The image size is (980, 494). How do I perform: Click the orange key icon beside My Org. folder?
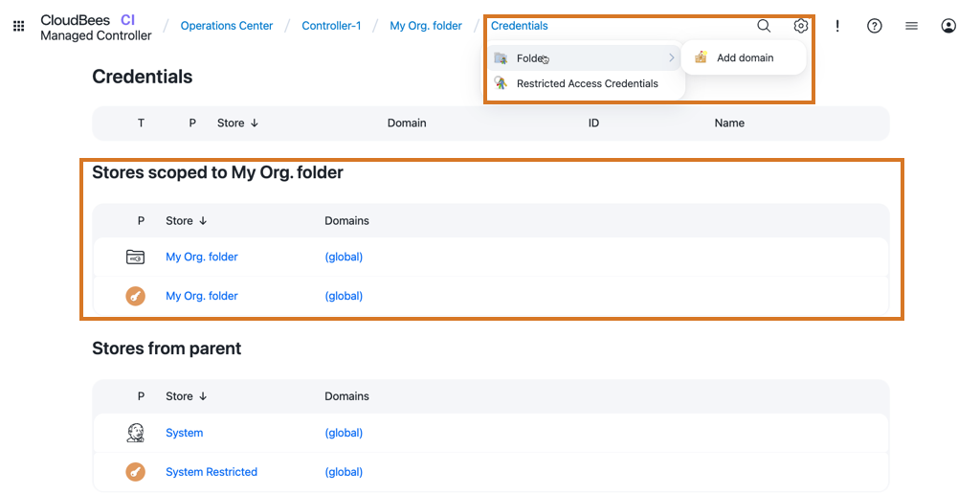pyautogui.click(x=135, y=296)
